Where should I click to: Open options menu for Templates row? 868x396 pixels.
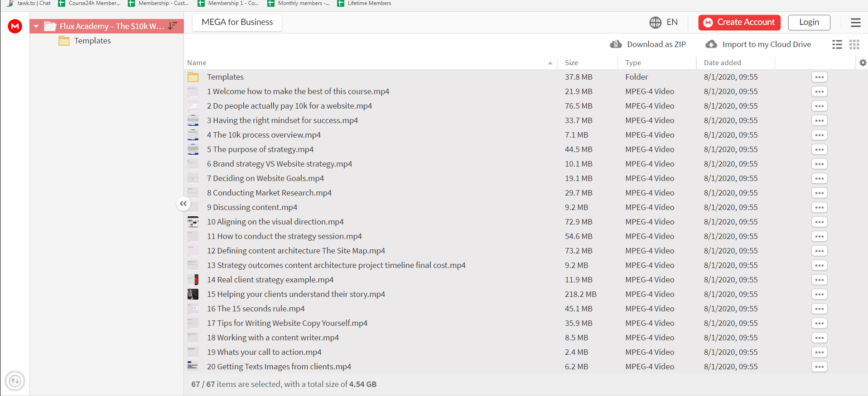click(x=819, y=77)
